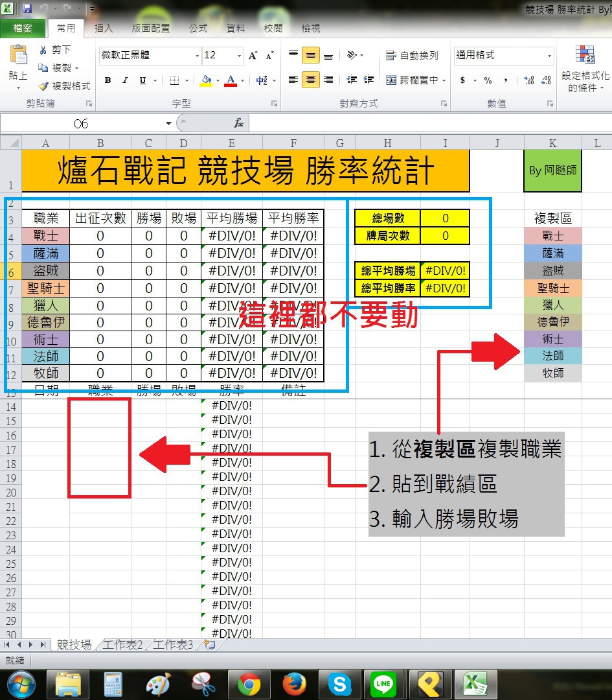Screen dimensions: 612x700
Task: Toggle bold formatting
Action: click(108, 80)
